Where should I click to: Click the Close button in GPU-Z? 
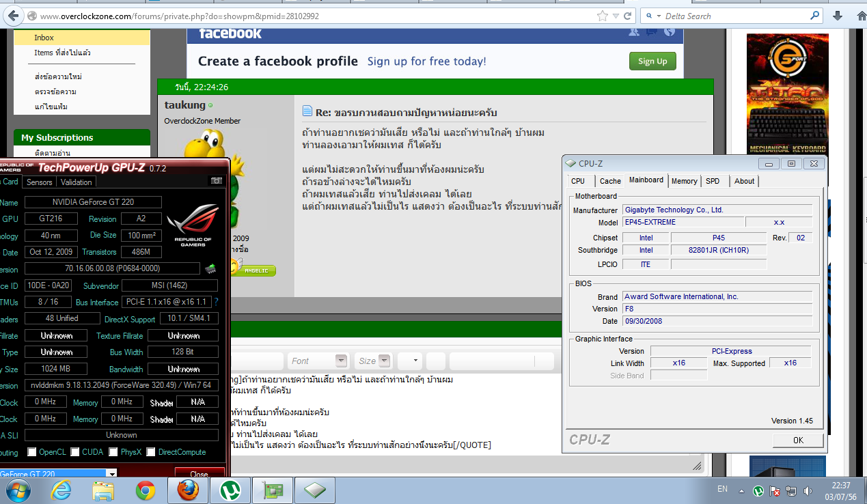coord(199,473)
